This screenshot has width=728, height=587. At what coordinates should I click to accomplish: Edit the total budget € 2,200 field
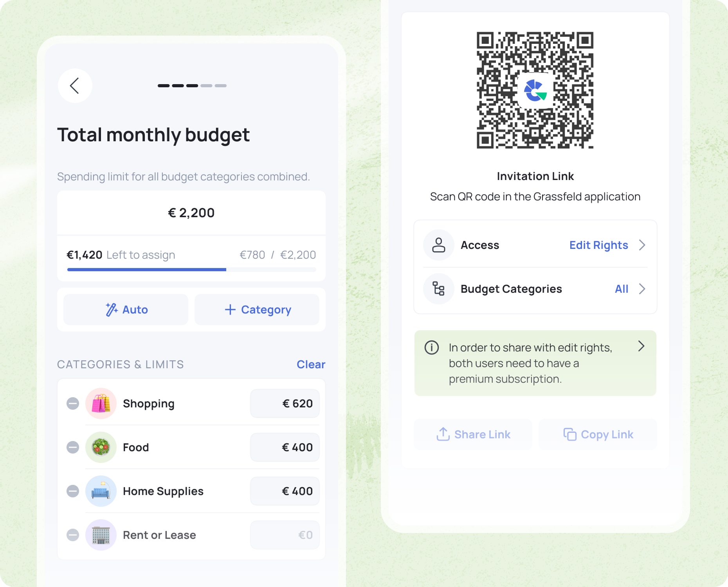[191, 213]
